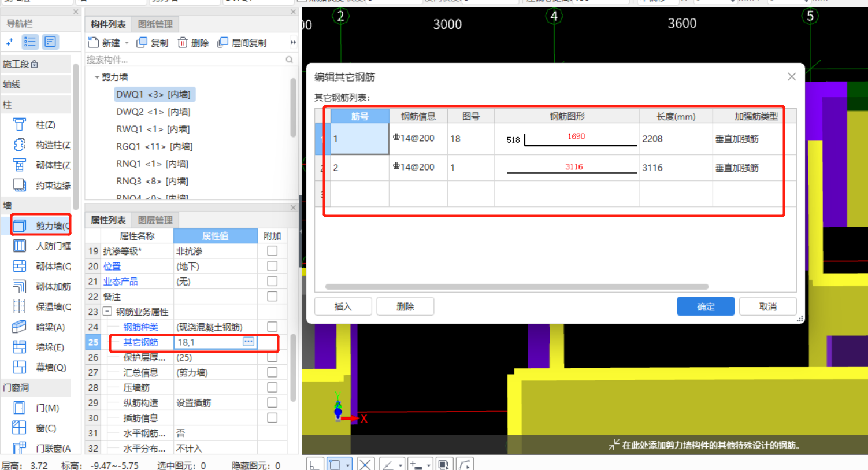Screen dimensions: 868x470
Task: Open dropdown arrow next to 新建
Action: [127, 43]
